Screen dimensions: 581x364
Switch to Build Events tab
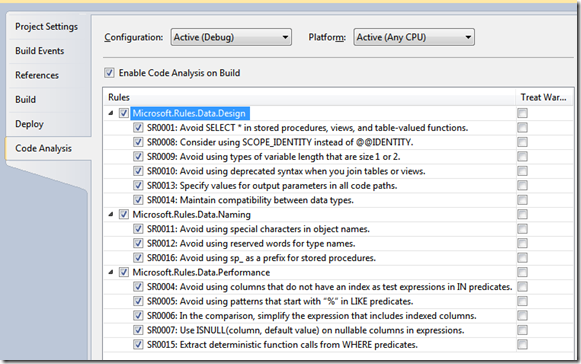coord(40,51)
